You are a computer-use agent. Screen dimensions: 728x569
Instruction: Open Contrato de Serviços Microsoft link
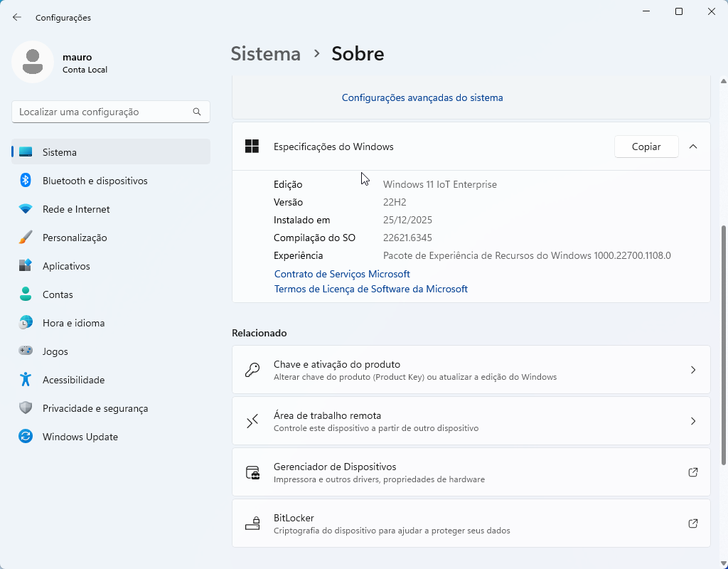[x=342, y=274]
